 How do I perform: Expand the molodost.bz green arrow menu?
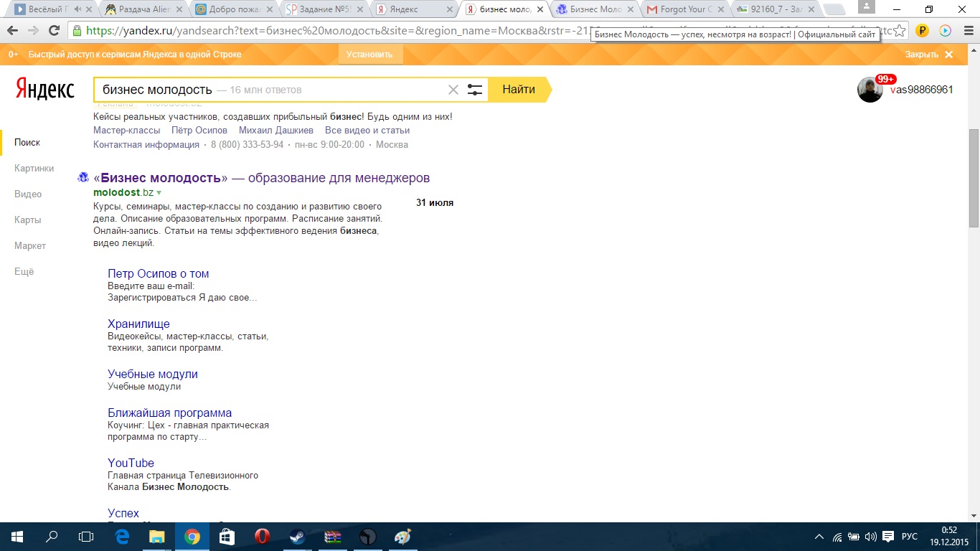pyautogui.click(x=159, y=193)
